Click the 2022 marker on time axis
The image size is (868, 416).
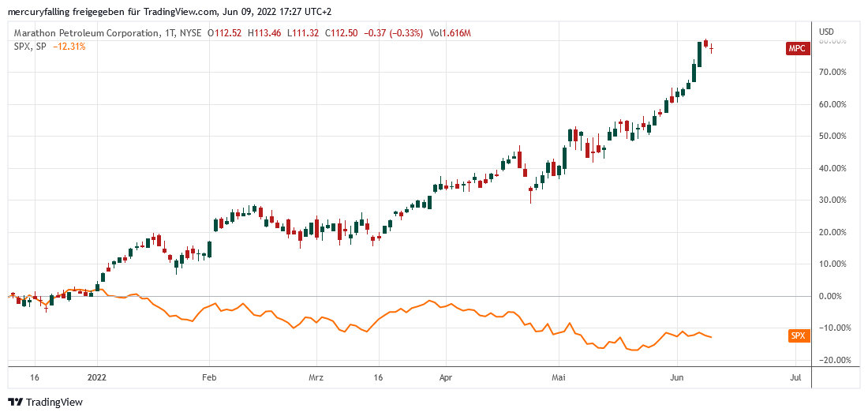(x=96, y=378)
